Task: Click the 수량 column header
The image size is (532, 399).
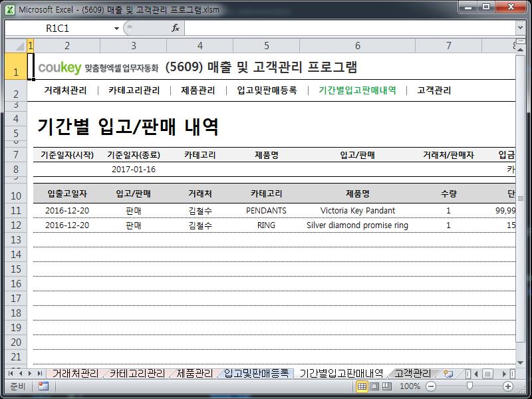Action: pos(448,194)
